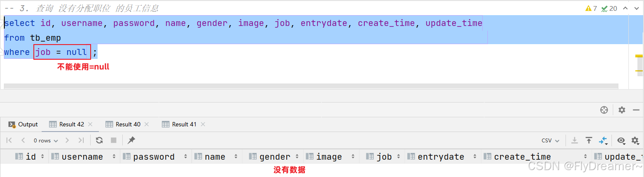Close the Result 41 tab
644x177 pixels.
point(203,124)
